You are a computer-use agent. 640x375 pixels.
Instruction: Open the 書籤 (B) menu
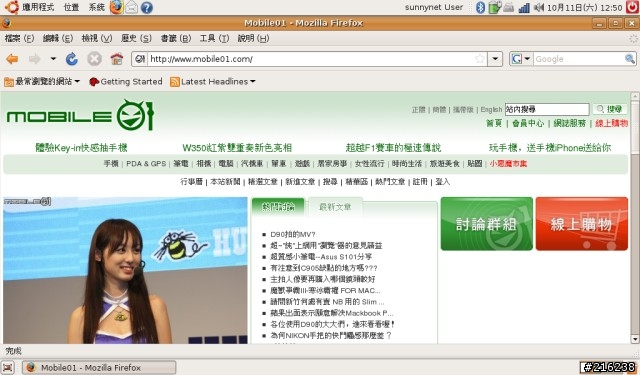click(176, 38)
